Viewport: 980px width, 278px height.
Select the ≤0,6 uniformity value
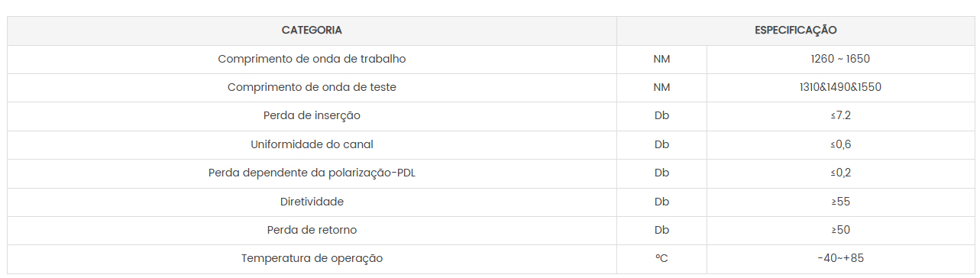pyautogui.click(x=840, y=144)
